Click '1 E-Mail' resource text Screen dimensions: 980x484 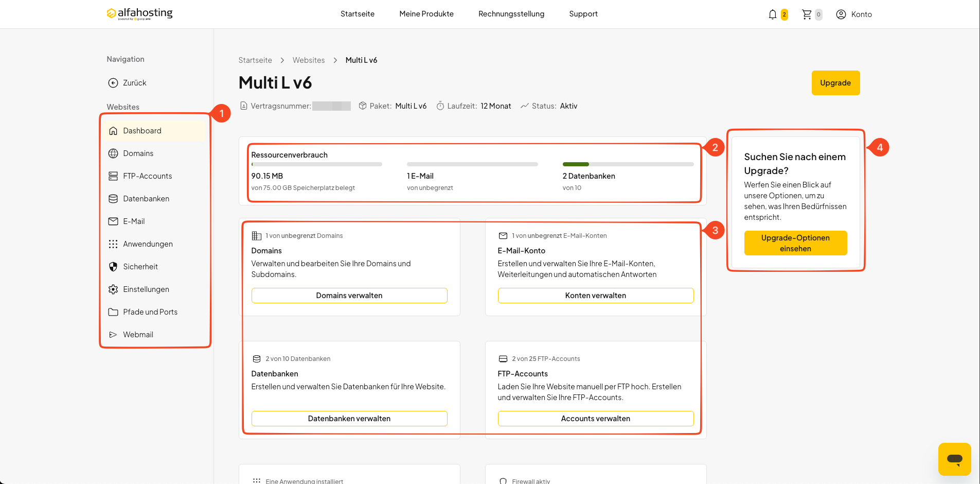pos(420,176)
